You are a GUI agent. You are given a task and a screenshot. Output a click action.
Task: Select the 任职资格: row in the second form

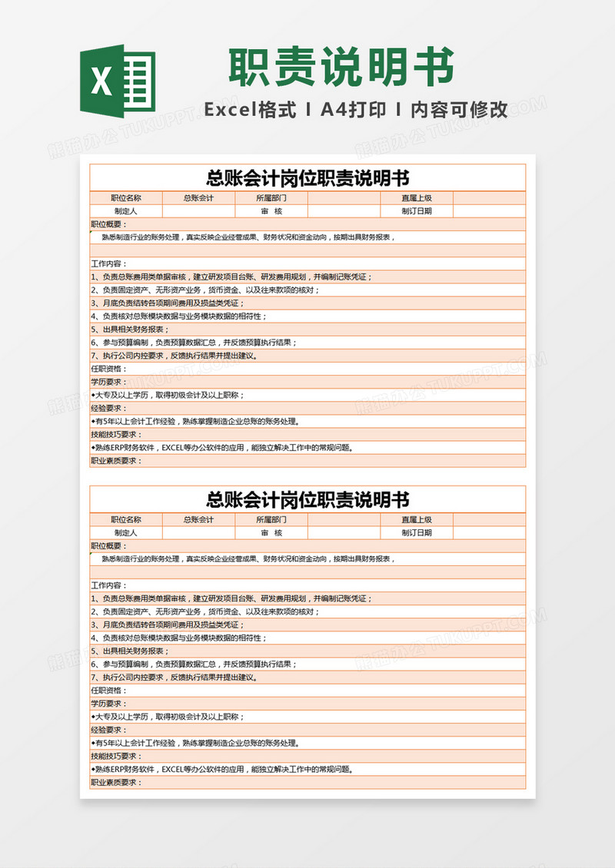[307, 691]
